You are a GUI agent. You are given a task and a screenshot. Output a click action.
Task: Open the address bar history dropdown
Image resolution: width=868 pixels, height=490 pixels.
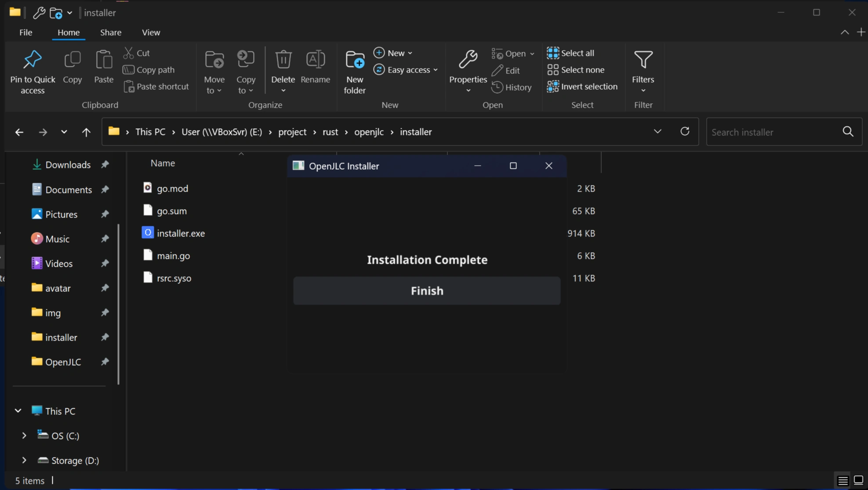coord(657,131)
